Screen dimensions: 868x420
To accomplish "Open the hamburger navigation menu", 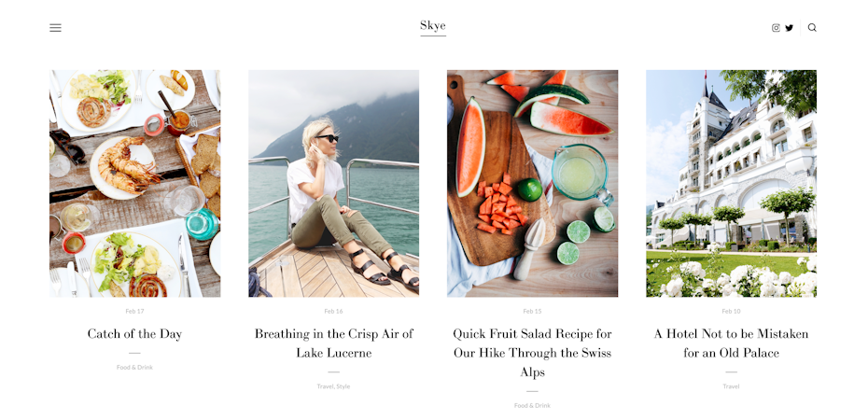I will tap(55, 28).
